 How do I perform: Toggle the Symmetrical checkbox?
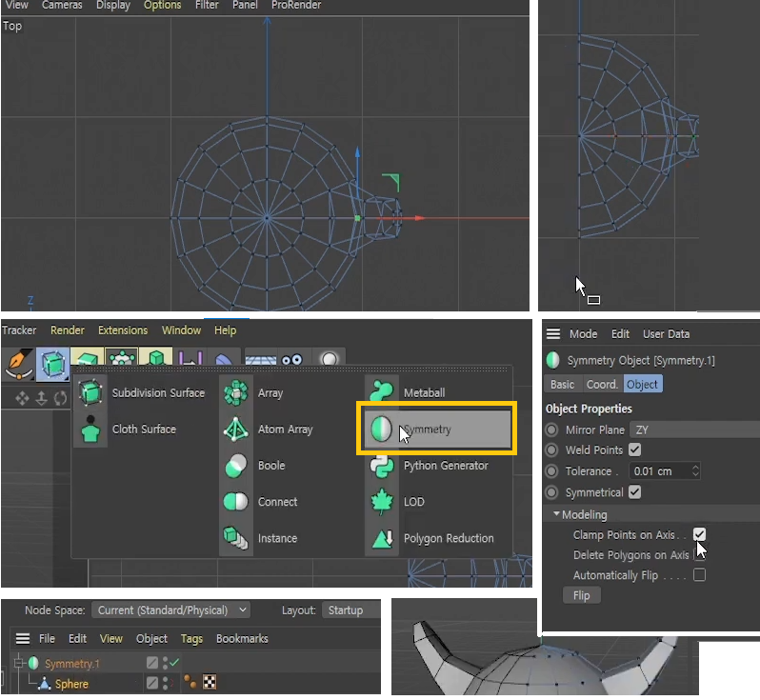pyautogui.click(x=634, y=492)
